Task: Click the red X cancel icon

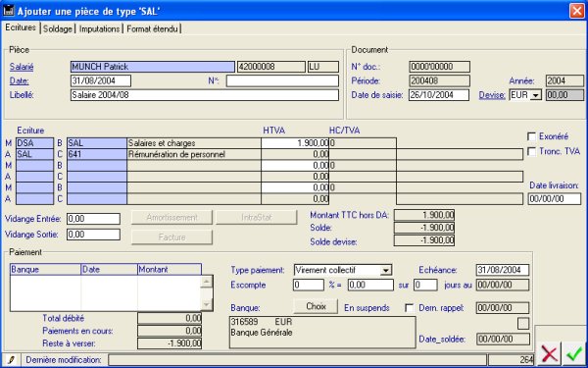Action: coord(550,353)
